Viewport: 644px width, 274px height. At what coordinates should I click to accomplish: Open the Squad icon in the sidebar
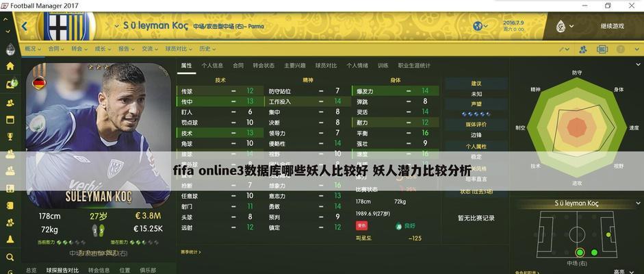click(x=10, y=102)
